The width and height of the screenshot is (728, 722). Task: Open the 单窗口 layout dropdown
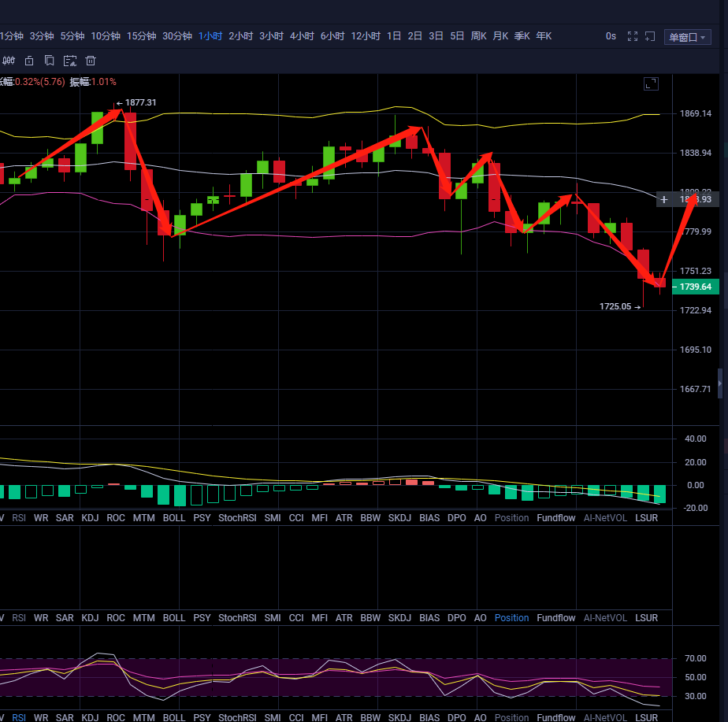[x=687, y=37]
